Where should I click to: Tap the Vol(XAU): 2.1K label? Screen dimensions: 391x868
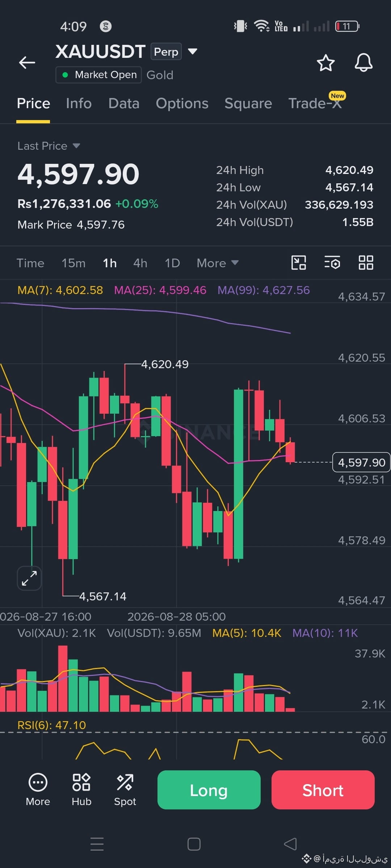57,633
